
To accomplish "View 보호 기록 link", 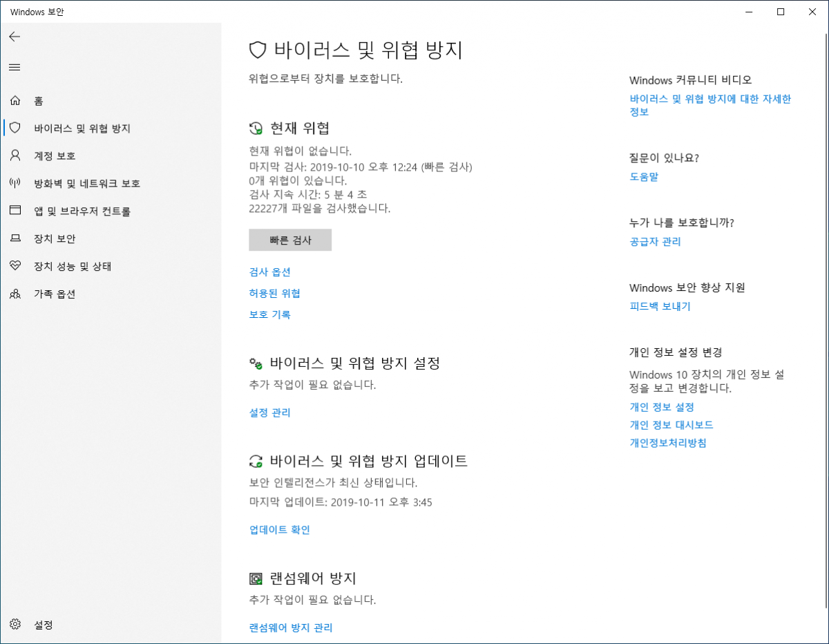I will 270,314.
